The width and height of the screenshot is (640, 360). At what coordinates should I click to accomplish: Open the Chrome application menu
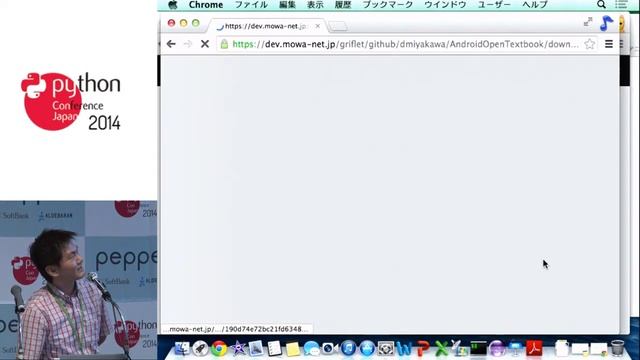tap(206, 5)
